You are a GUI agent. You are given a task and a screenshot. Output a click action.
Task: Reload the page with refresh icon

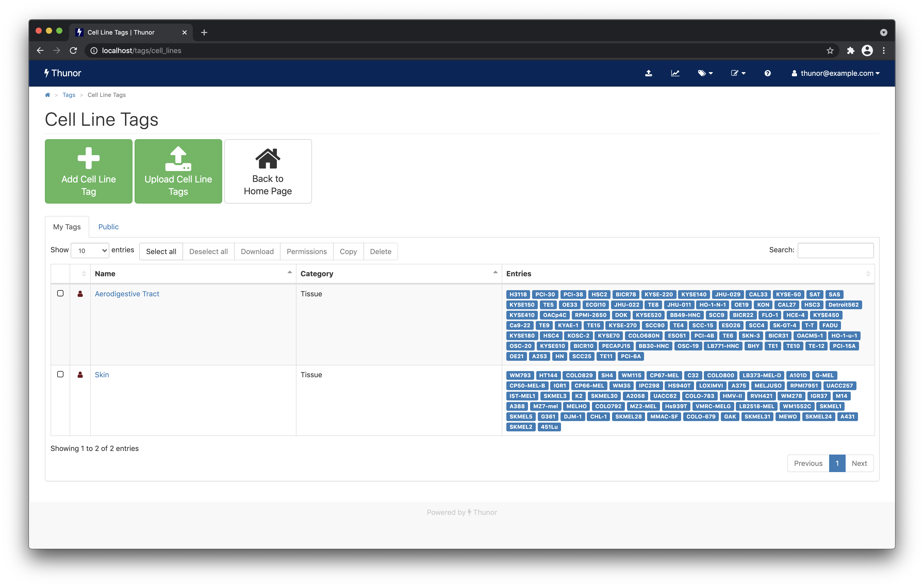tap(73, 51)
